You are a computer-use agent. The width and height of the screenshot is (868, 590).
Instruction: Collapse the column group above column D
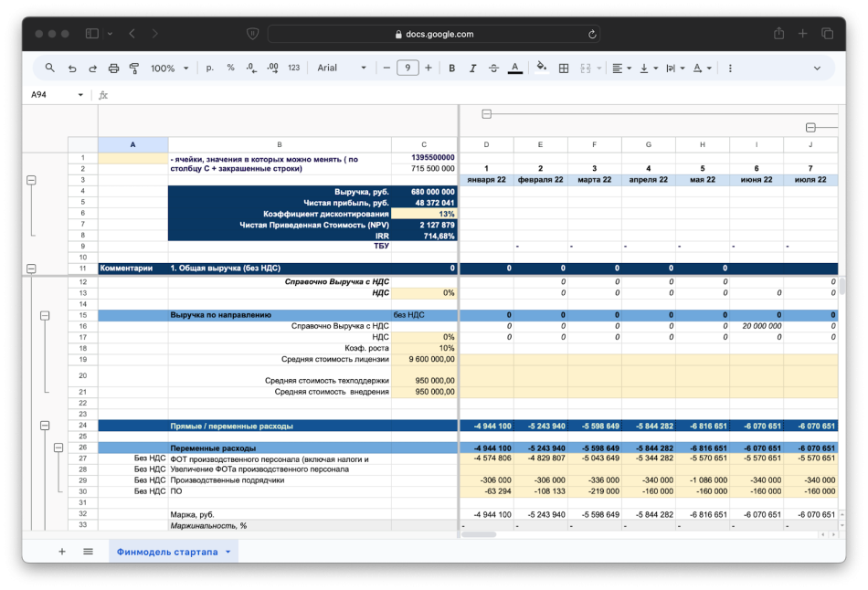tap(486, 114)
